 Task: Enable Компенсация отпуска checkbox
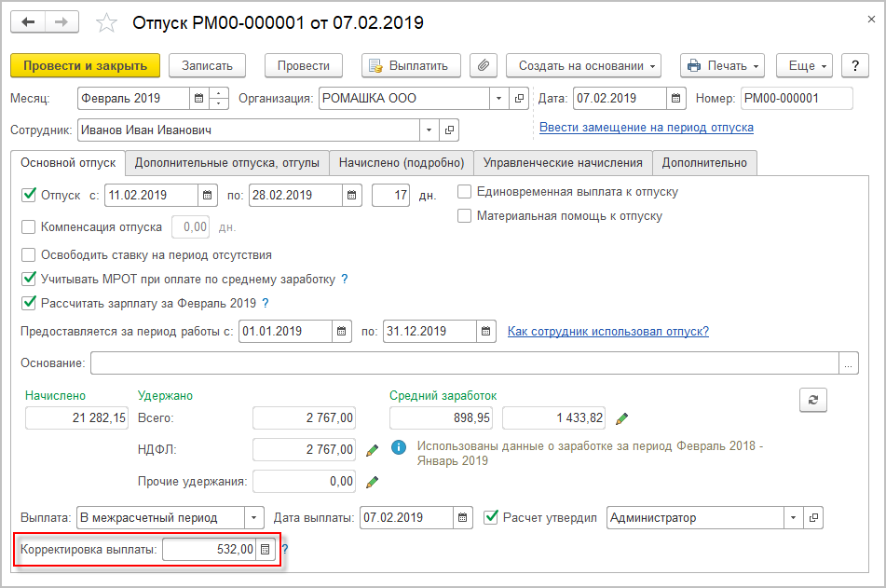28,226
